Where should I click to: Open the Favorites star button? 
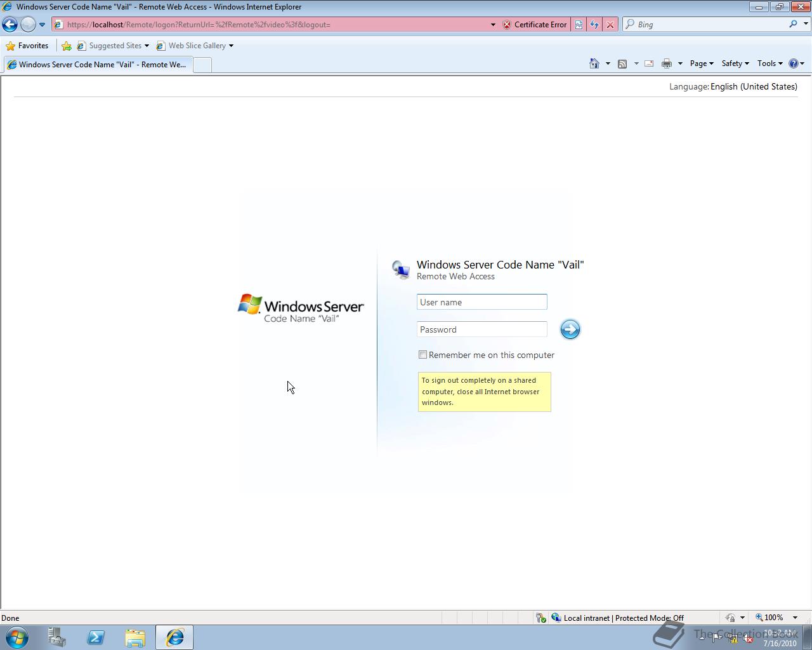pyautogui.click(x=27, y=46)
